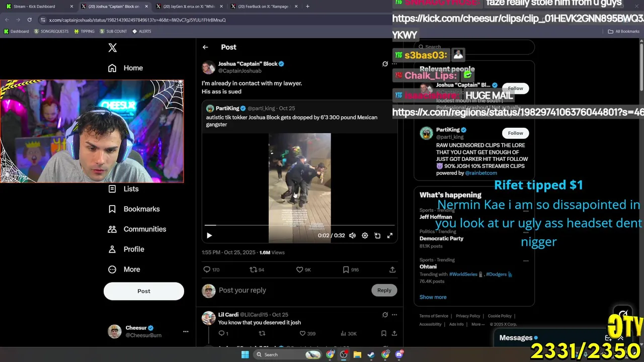Viewport: 644px width, 362px height.
Task: Follow PartiKing in Relevant people
Action: click(x=515, y=133)
